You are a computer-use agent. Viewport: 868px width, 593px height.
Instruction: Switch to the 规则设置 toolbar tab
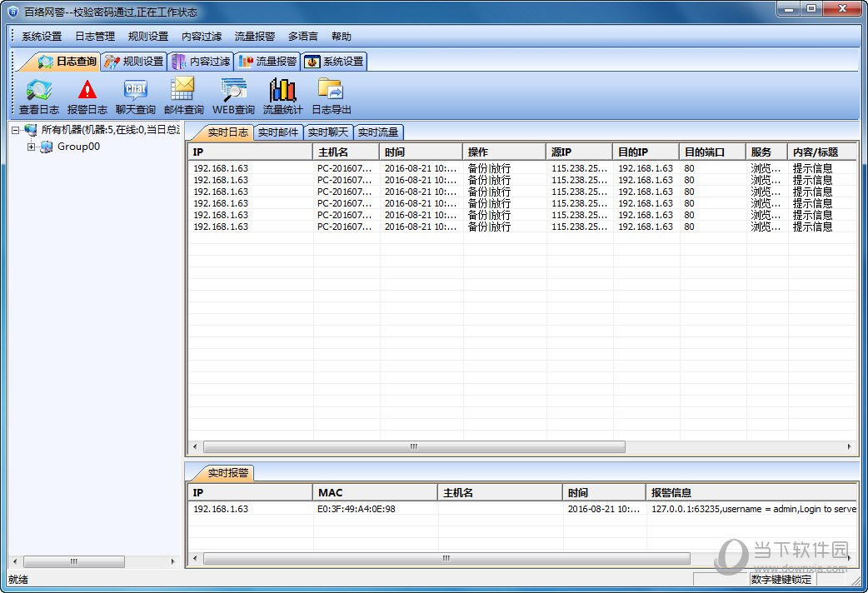click(134, 62)
